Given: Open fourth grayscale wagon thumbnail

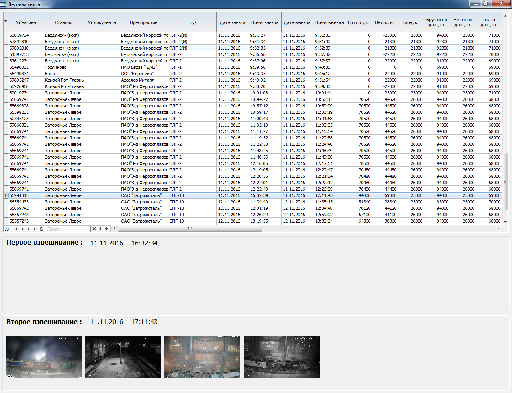Looking at the screenshot, I should pos(282,357).
